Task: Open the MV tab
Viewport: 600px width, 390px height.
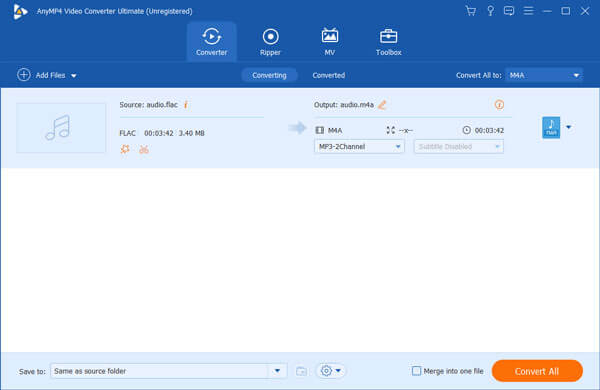Action: tap(329, 42)
